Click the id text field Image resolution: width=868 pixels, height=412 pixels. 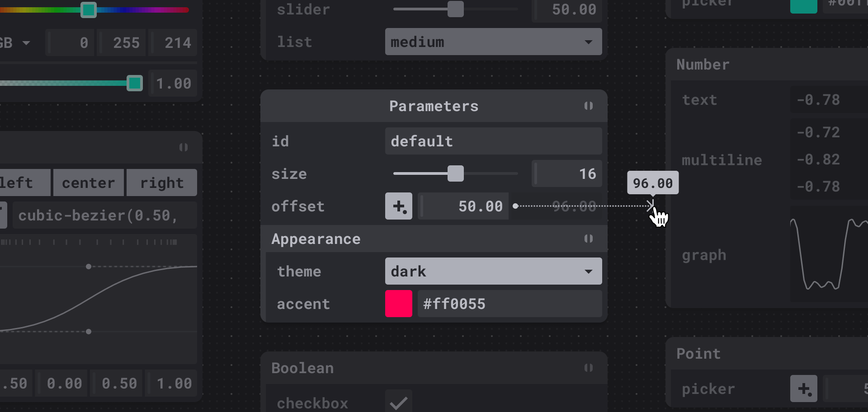coord(493,141)
